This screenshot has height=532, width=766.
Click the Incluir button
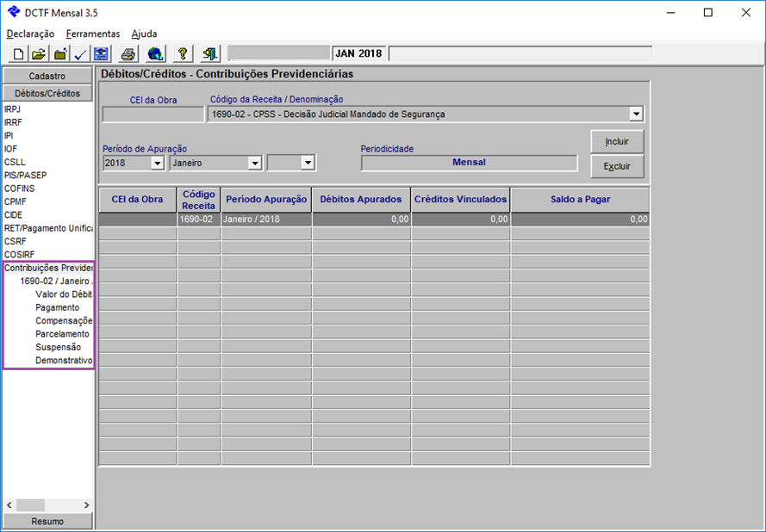[x=617, y=141]
